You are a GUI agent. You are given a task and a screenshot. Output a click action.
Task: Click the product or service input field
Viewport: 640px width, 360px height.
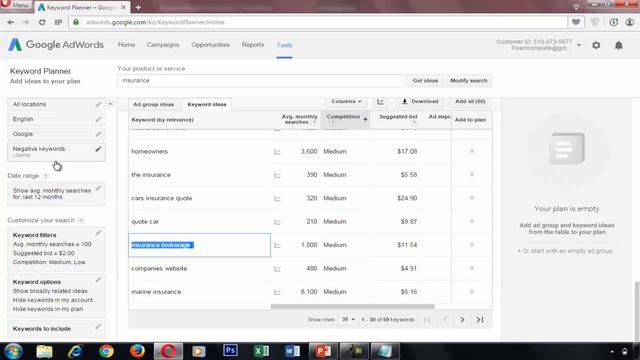point(261,81)
